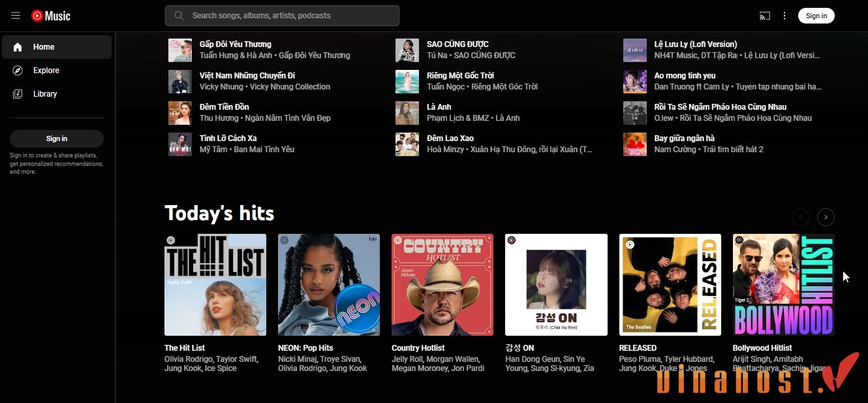Open the three-dot options menu in header
Image resolution: width=868 pixels, height=403 pixels.
[x=784, y=15]
